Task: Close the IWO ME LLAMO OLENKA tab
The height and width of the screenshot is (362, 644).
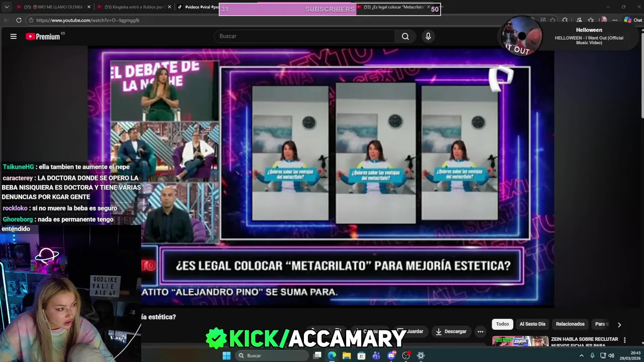Action: 89,7
